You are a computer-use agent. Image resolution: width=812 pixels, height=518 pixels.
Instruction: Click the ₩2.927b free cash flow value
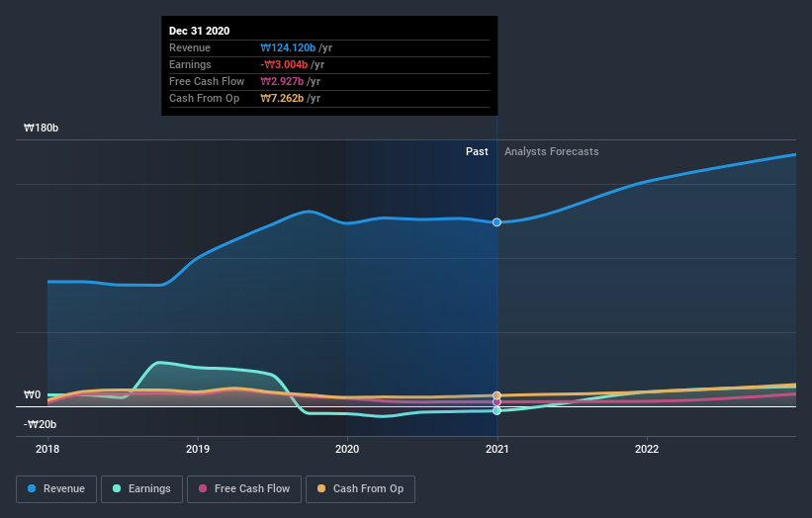(x=282, y=81)
